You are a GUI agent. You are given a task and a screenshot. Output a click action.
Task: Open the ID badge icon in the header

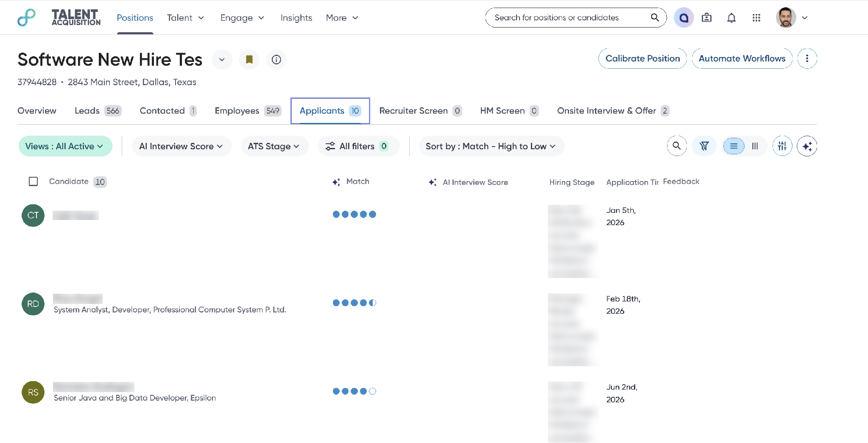point(706,18)
